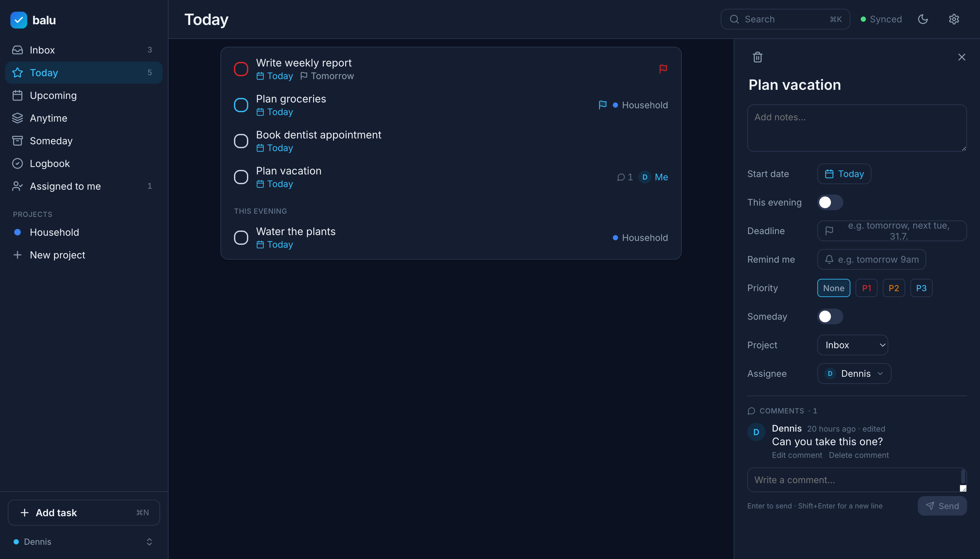The height and width of the screenshot is (559, 980).
Task: Open the Start date Today picker
Action: coord(844,174)
